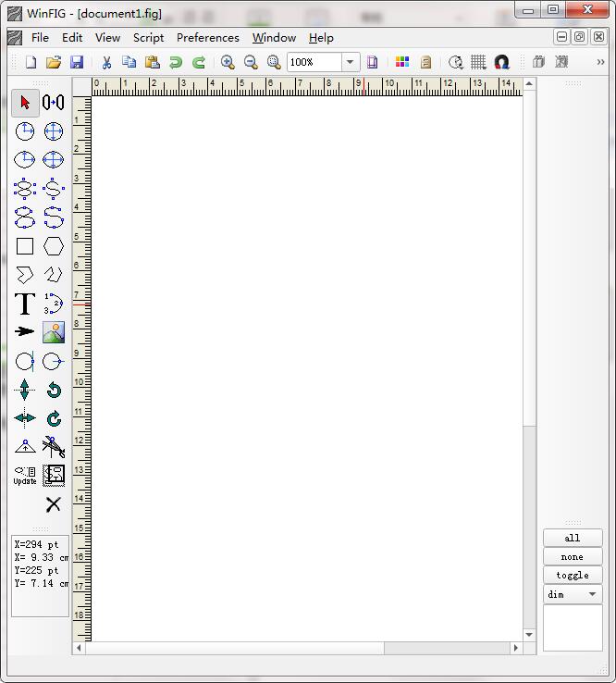This screenshot has width=616, height=683.
Task: Select ellipse by diameter tool
Action: (53, 160)
